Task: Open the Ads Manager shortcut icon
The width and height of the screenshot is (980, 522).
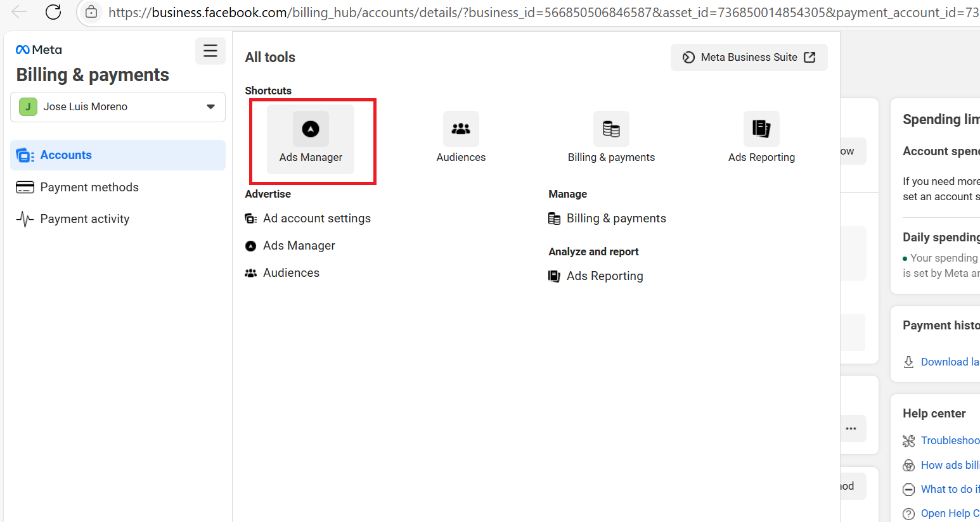Action: 311,129
